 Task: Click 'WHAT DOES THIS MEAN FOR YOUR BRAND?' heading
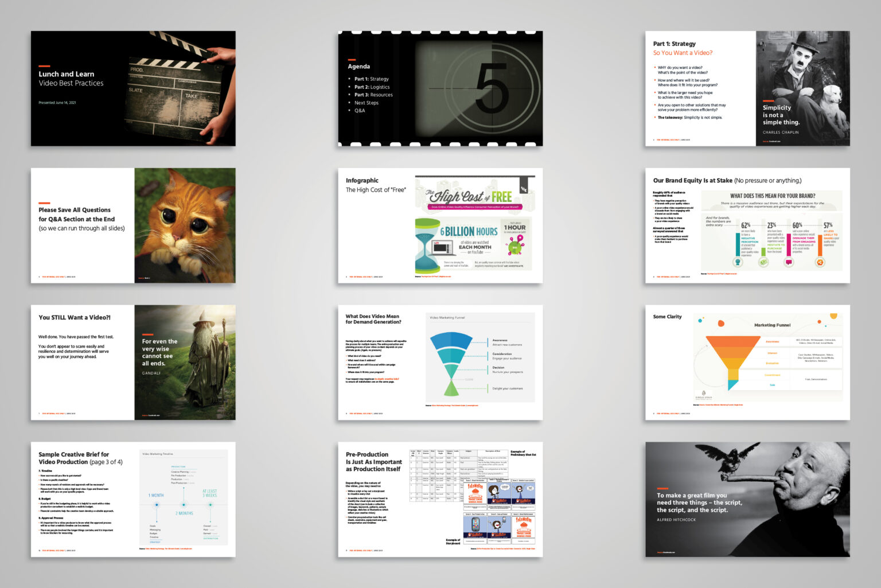click(773, 196)
